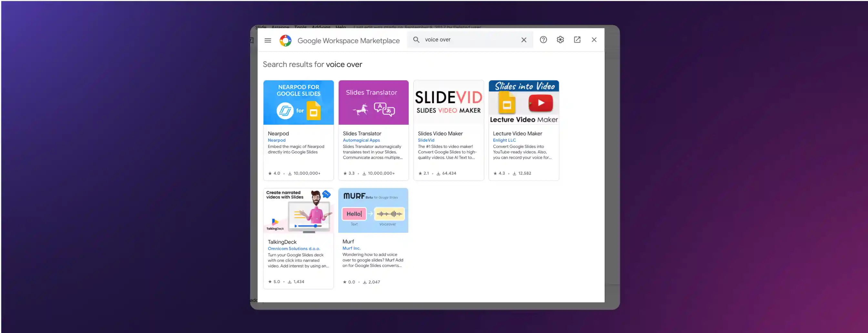Click the Murf app title

coord(348,241)
